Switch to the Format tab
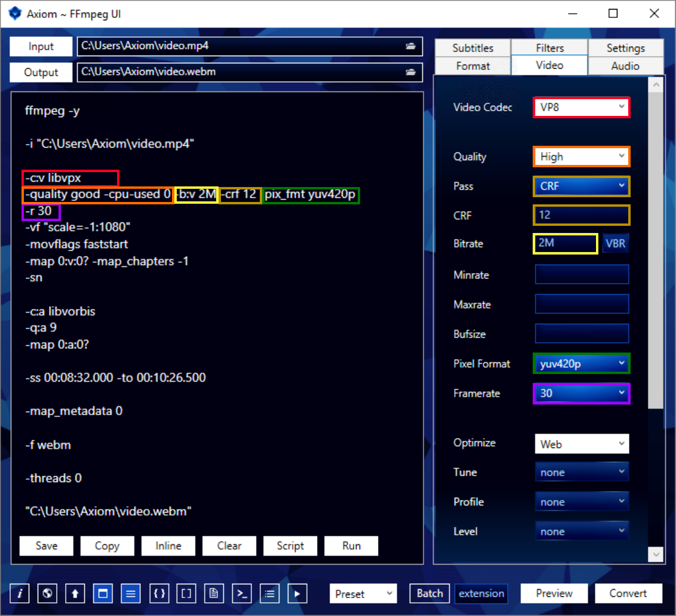This screenshot has width=676, height=616. pos(473,66)
